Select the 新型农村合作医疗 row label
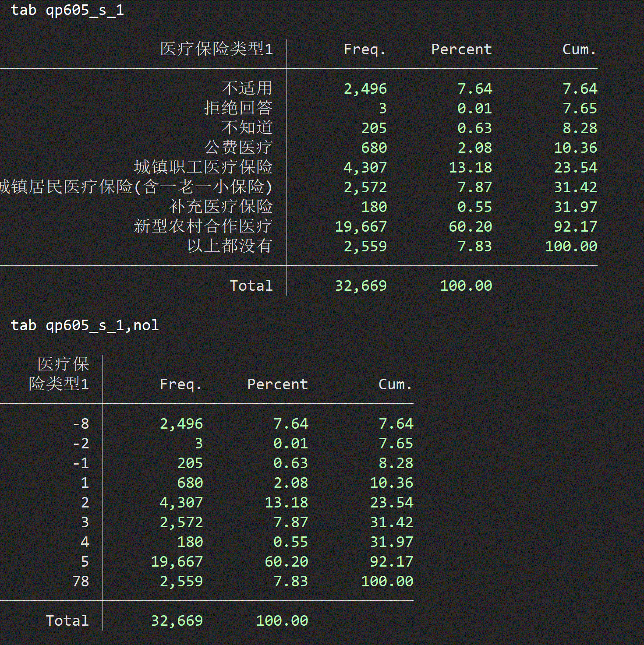Image resolution: width=644 pixels, height=645 pixels. tap(203, 226)
